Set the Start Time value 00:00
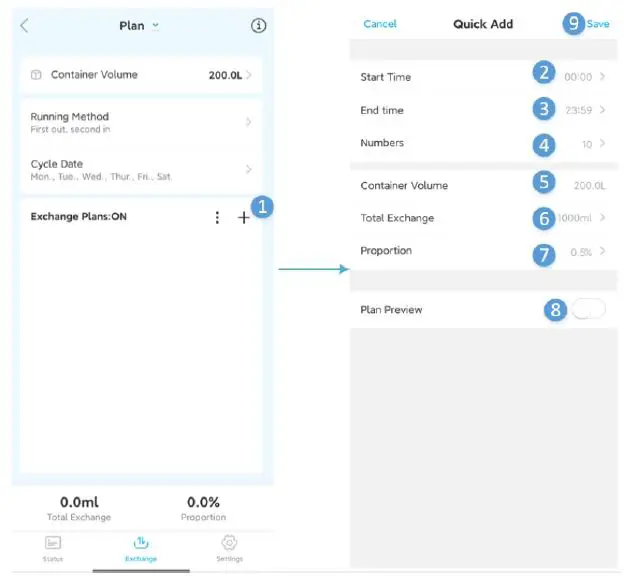The width and height of the screenshot is (624, 580). click(578, 77)
